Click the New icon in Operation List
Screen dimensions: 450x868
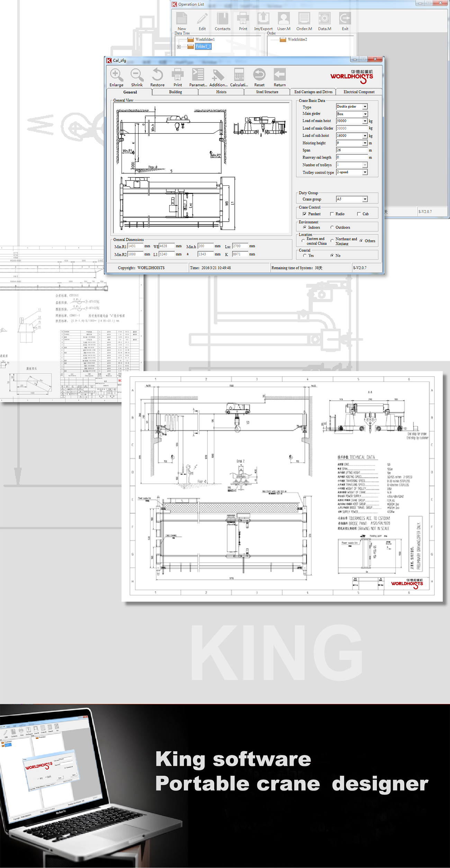[x=182, y=18]
